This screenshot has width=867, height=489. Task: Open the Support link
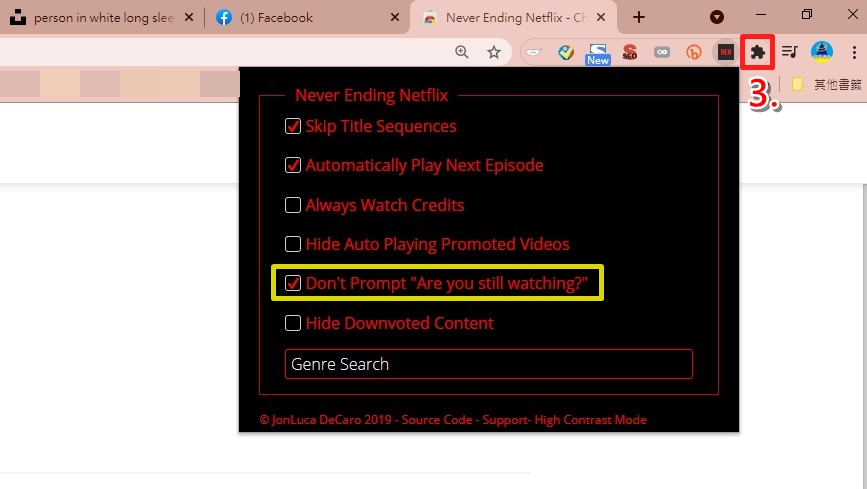point(505,420)
